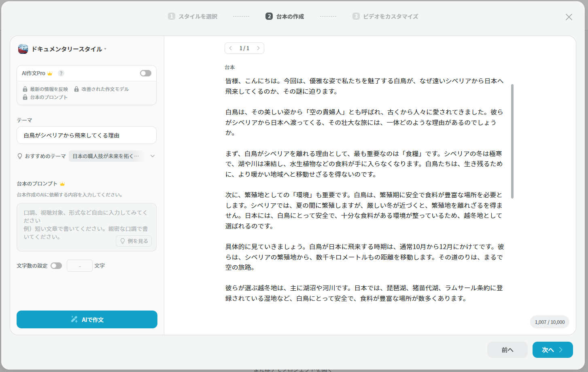
Task: Click the lock icon beside 改善された作文モデル
Action: 76,89
